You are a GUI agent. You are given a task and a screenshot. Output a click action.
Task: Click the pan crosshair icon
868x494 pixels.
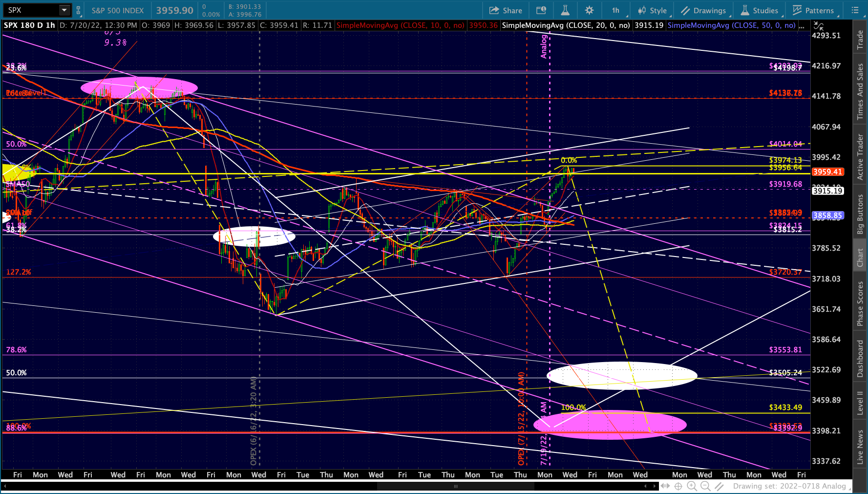(678, 486)
